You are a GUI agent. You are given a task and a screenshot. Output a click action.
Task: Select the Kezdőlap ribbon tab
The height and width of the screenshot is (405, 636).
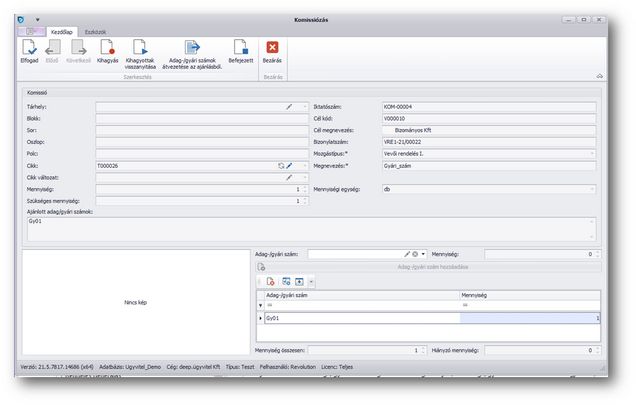tap(62, 32)
